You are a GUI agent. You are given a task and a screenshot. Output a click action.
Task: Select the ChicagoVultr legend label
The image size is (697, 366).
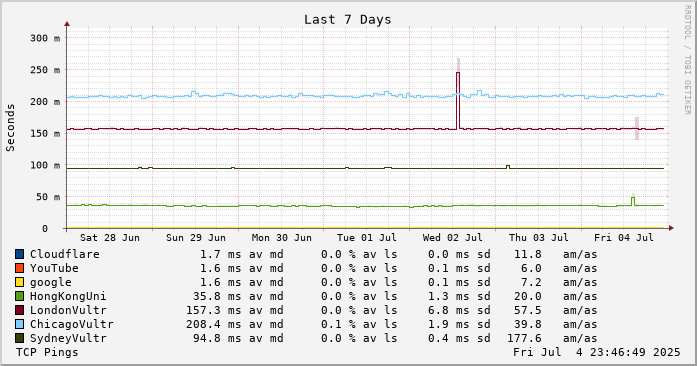pyautogui.click(x=72, y=324)
